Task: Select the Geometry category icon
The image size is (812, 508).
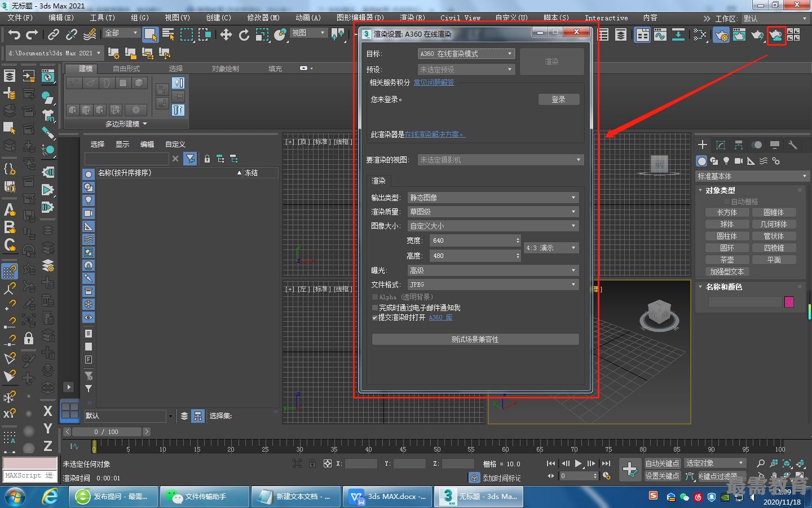Action: pos(701,161)
